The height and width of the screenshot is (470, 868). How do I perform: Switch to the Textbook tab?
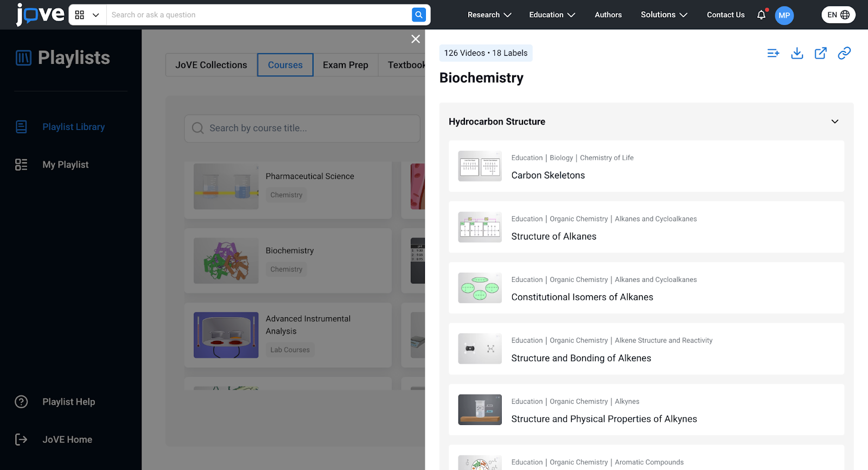coord(402,65)
